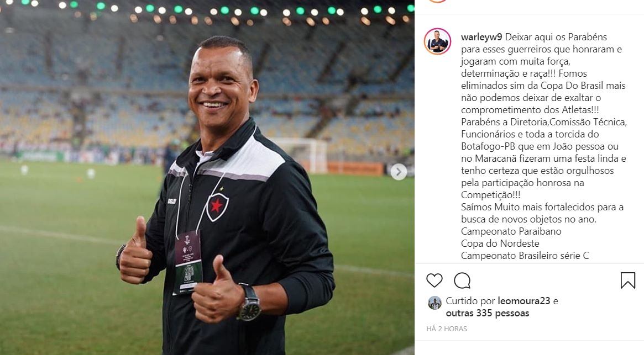
Task: Select the Campeonato Brasileiro série C line
Action: (525, 256)
